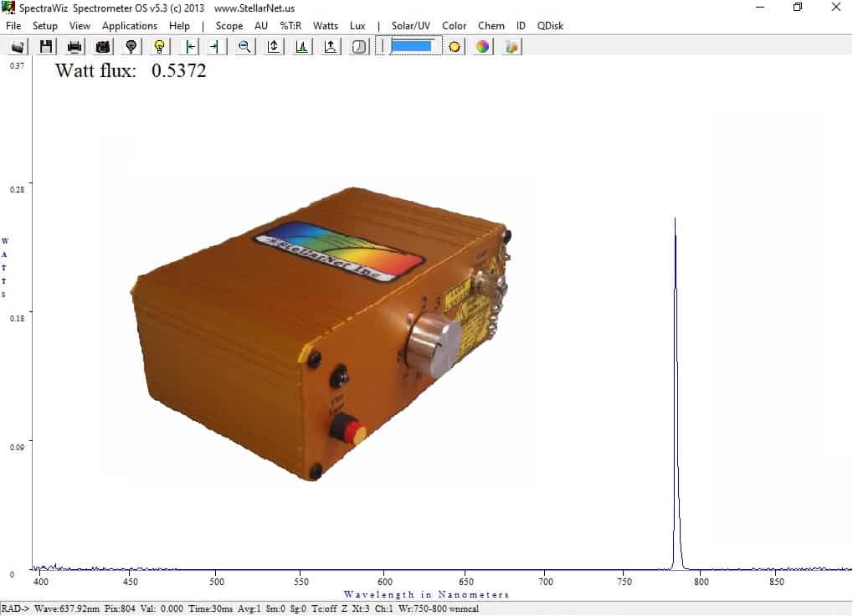Click the vertical rescale arrows icon
This screenshot has width=853, height=616.
[x=273, y=47]
